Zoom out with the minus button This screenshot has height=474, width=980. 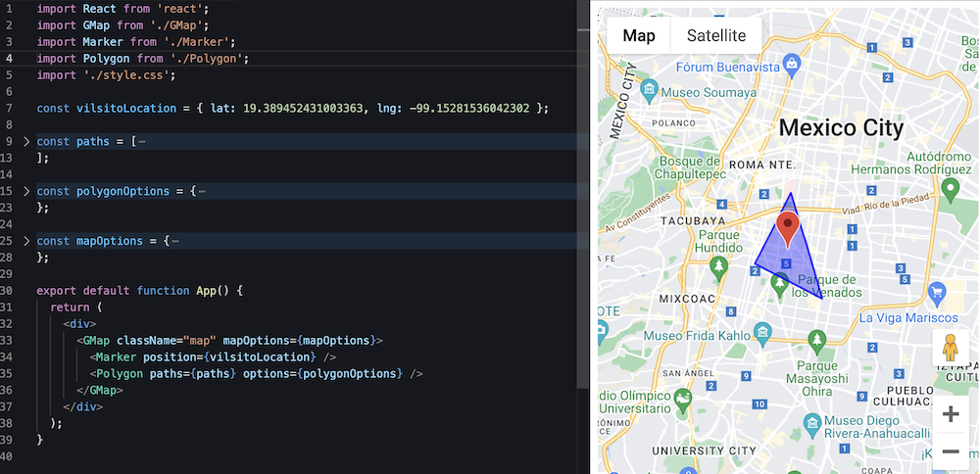(950, 450)
